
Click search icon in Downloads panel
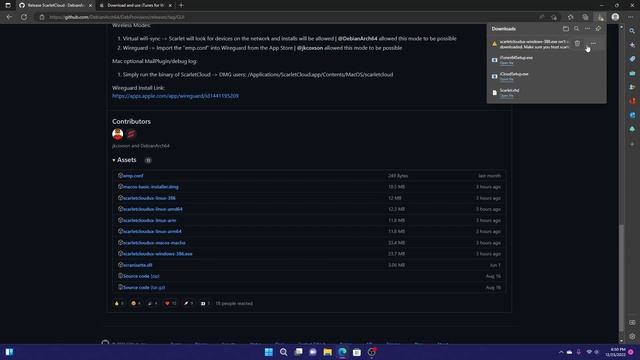coord(576,29)
